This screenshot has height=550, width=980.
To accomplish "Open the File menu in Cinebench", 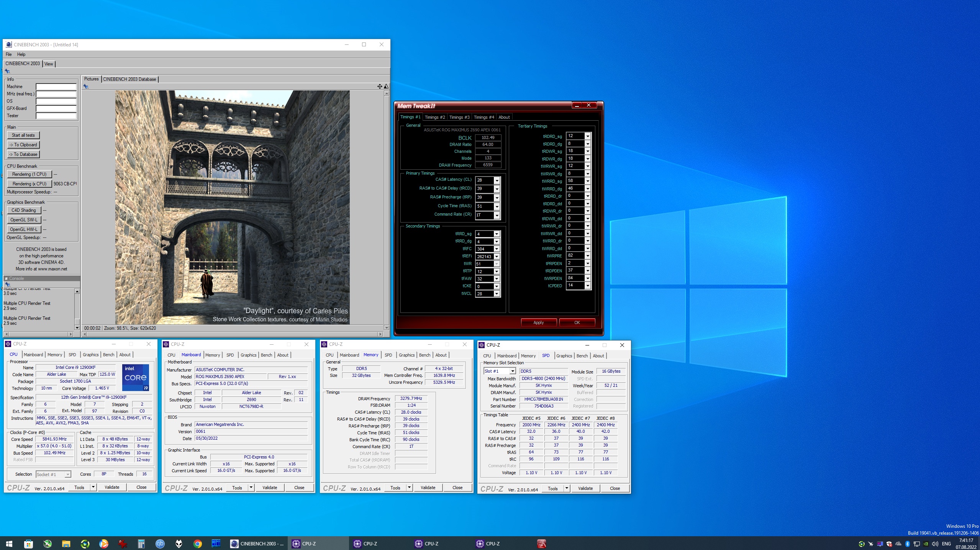I will [x=8, y=54].
